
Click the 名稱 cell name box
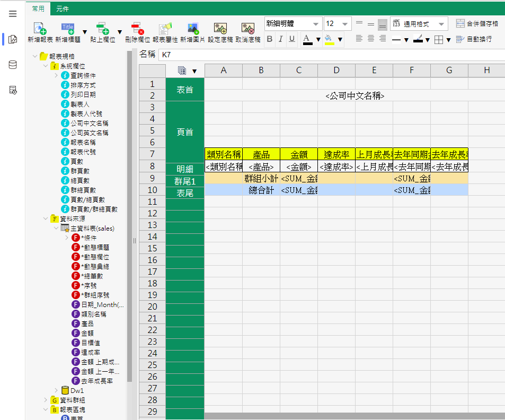(332, 55)
